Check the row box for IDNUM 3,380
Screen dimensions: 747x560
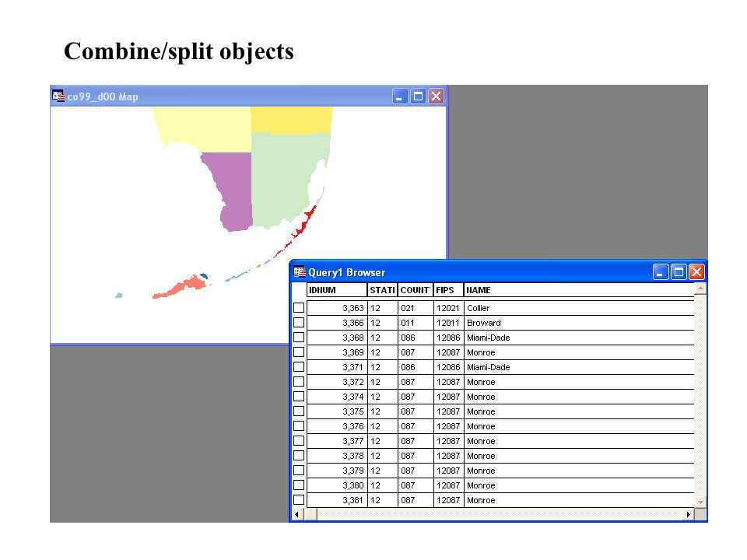[x=299, y=485]
